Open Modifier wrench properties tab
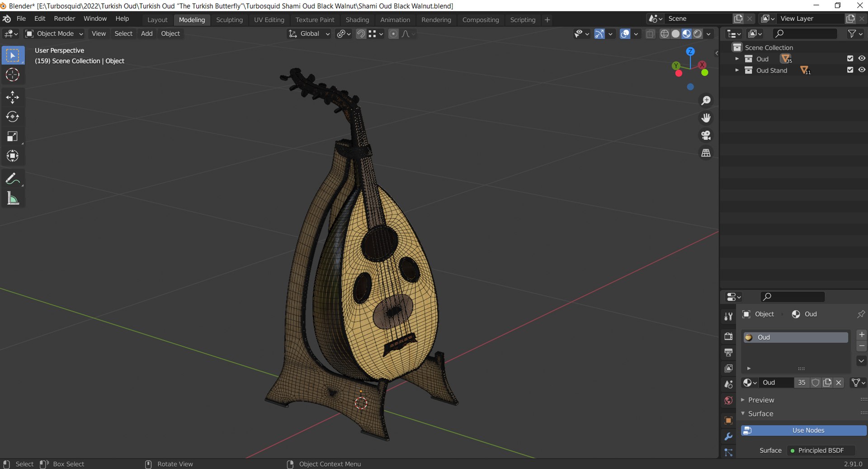 (x=728, y=436)
